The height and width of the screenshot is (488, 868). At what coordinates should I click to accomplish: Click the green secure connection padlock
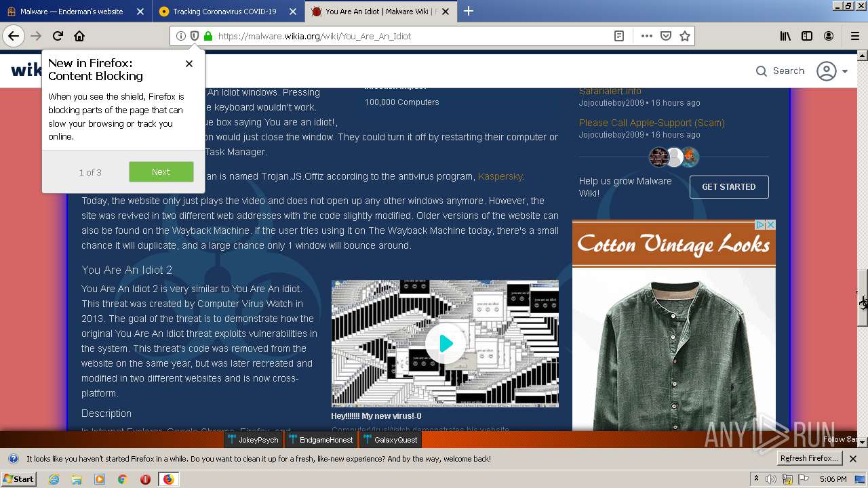[x=208, y=36]
